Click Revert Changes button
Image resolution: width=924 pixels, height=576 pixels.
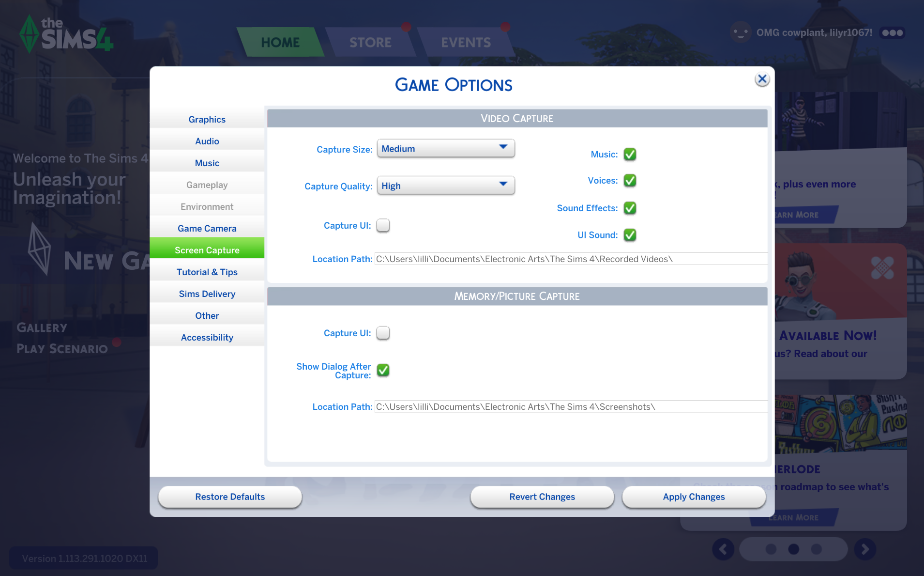(x=542, y=497)
